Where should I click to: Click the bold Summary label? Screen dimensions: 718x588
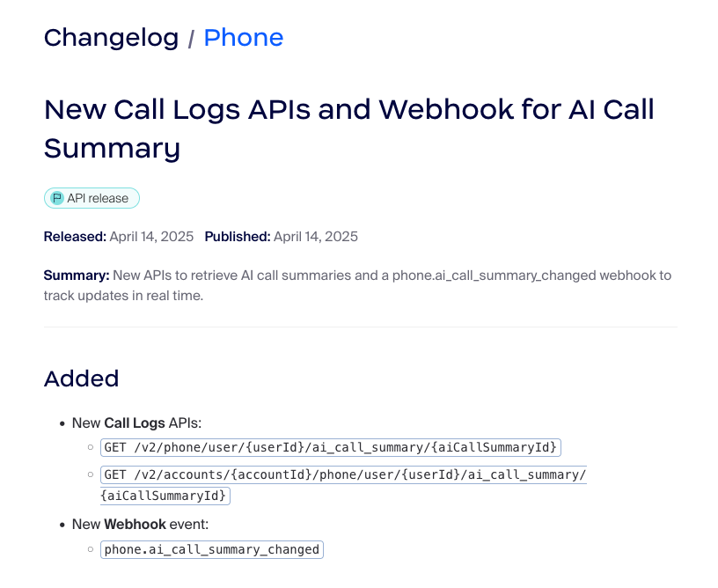[x=77, y=276]
